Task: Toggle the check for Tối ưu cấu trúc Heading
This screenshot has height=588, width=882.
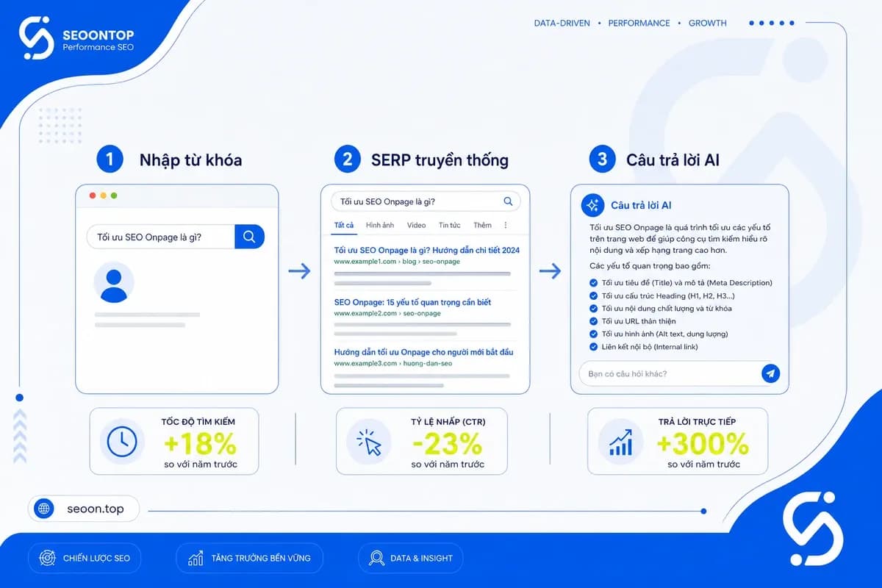Action: [594, 295]
